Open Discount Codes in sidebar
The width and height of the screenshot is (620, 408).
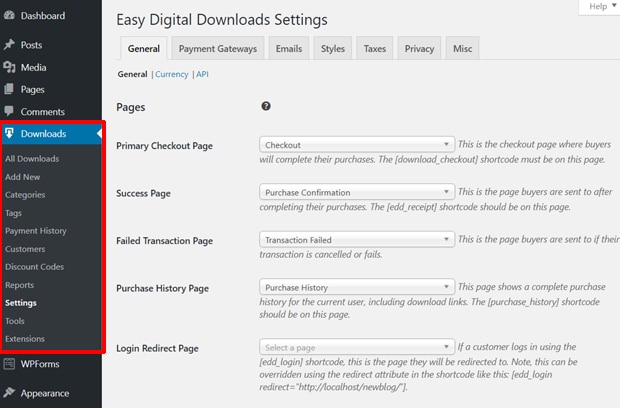coord(34,267)
